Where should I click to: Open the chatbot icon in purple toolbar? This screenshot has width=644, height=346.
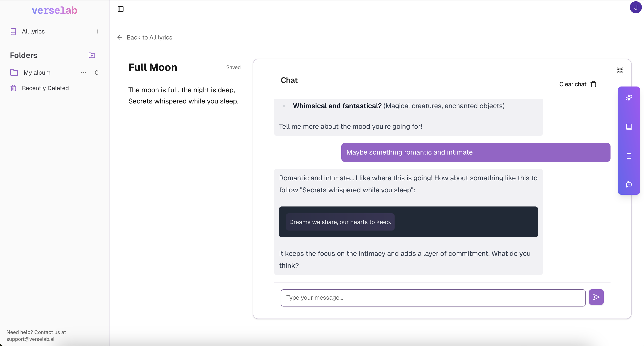pyautogui.click(x=629, y=185)
